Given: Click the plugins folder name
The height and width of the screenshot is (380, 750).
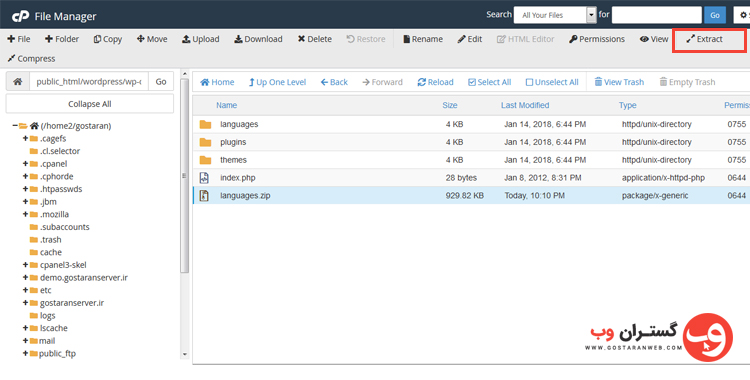Looking at the screenshot, I should 233,142.
